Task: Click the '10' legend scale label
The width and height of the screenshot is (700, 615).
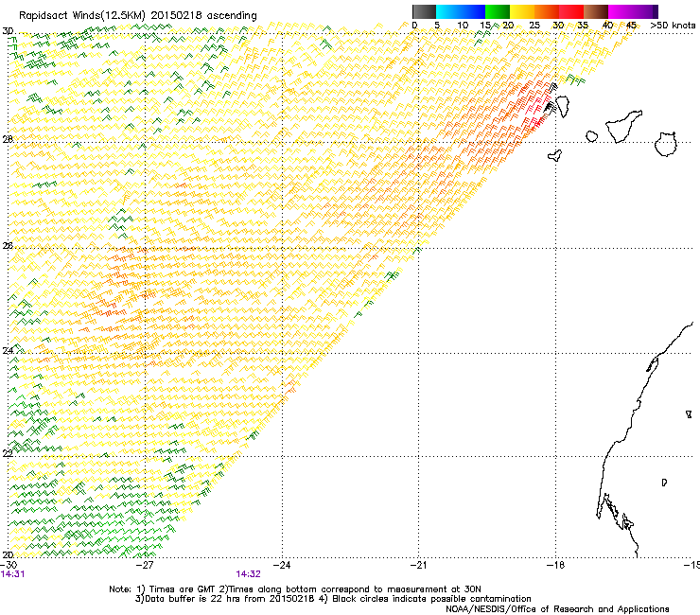Action: pyautogui.click(x=463, y=25)
